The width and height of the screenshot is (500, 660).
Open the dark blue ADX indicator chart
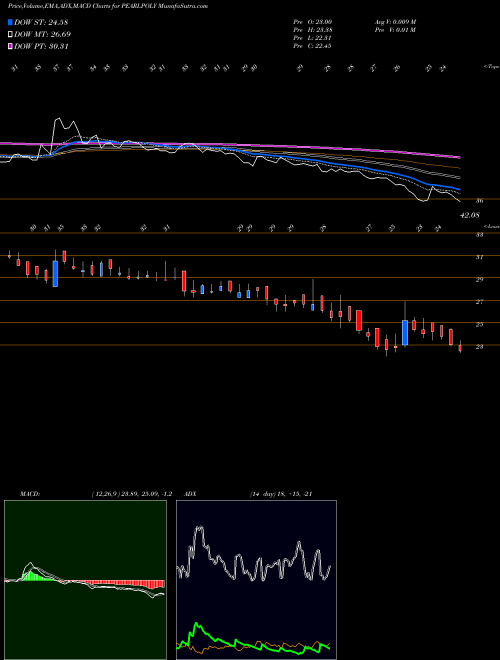click(x=256, y=580)
